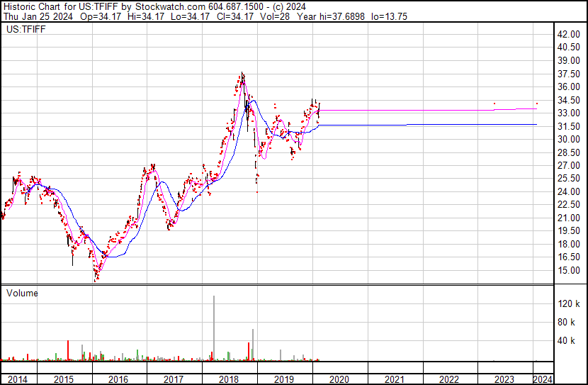Viewport: 588px width, 385px height.
Task: Click the Lo=34.17 value in header
Action: [x=190, y=16]
